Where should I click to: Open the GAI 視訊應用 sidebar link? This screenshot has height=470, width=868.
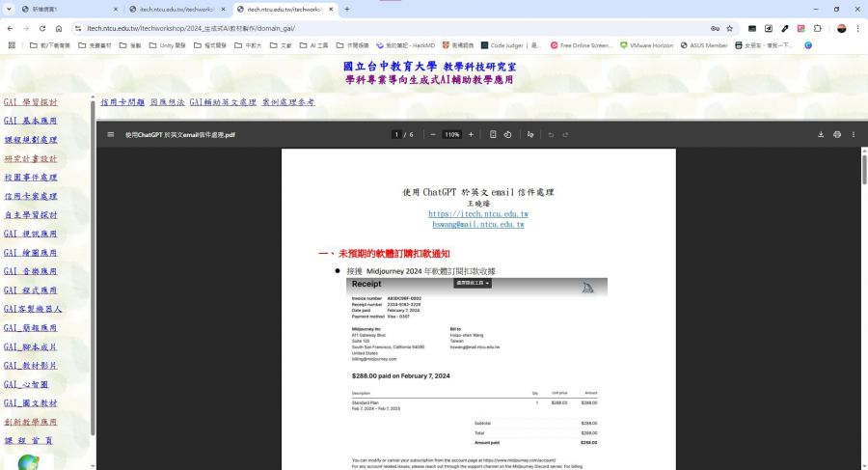pos(31,234)
